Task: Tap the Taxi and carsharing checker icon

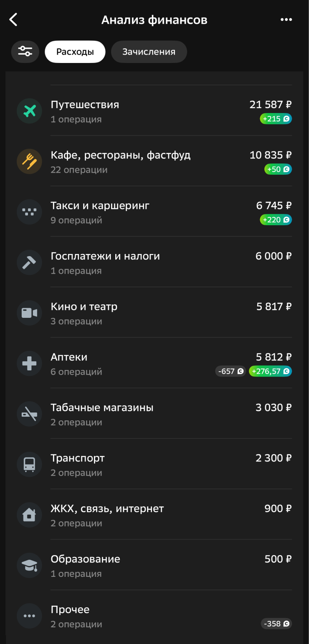Action: (x=29, y=212)
